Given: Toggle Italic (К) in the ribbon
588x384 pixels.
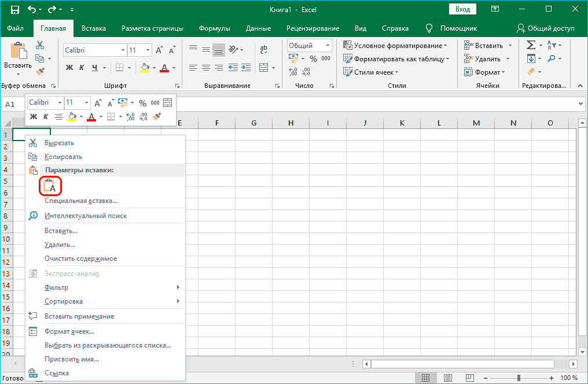Looking at the screenshot, I should coord(82,68).
